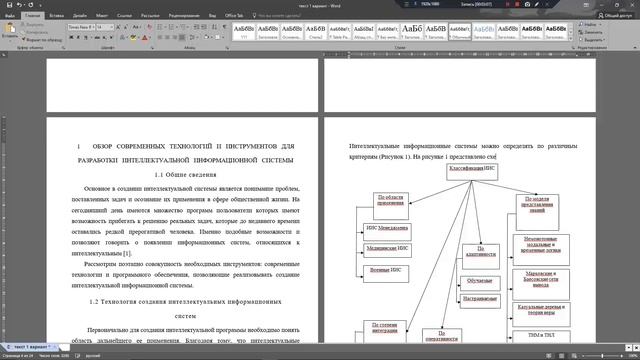Open shading color options
Screen dimensions: 640x360
point(207,38)
